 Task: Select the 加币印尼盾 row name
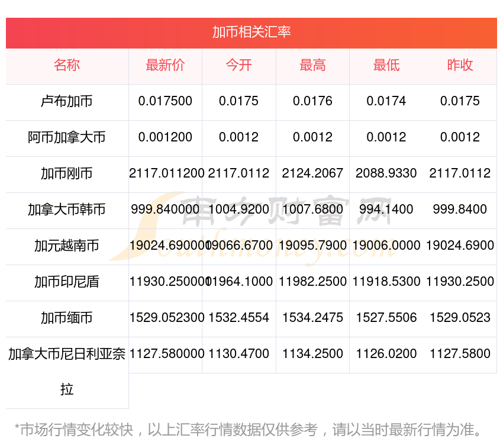point(67,282)
